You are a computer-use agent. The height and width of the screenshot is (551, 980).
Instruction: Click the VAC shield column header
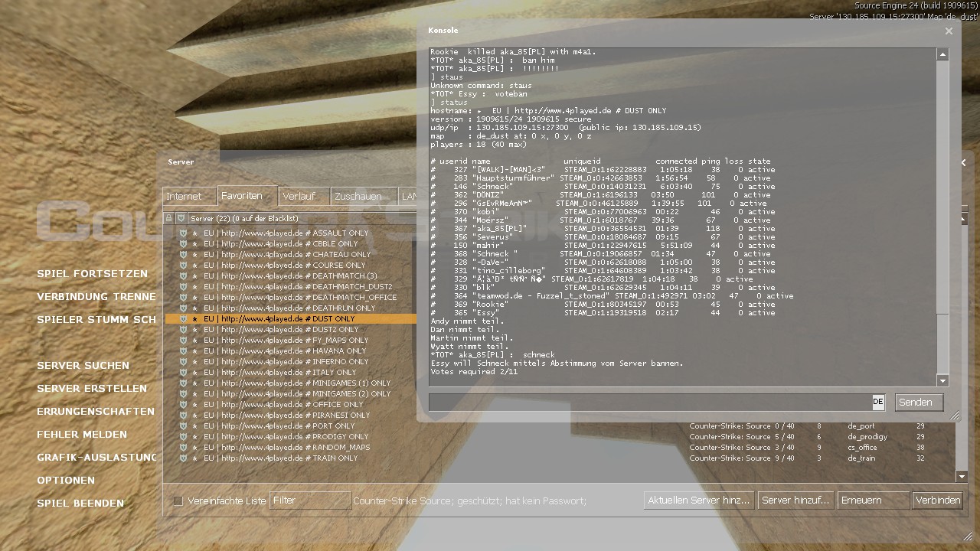coord(181,218)
